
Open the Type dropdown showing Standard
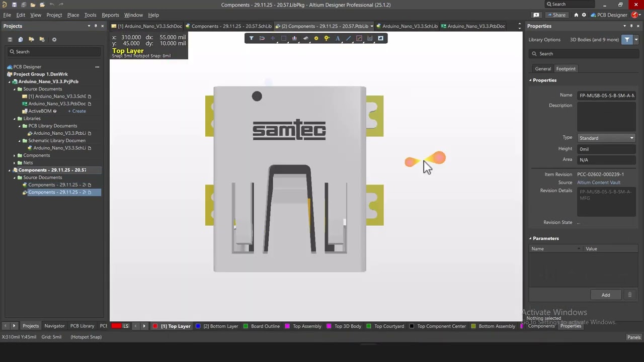606,138
